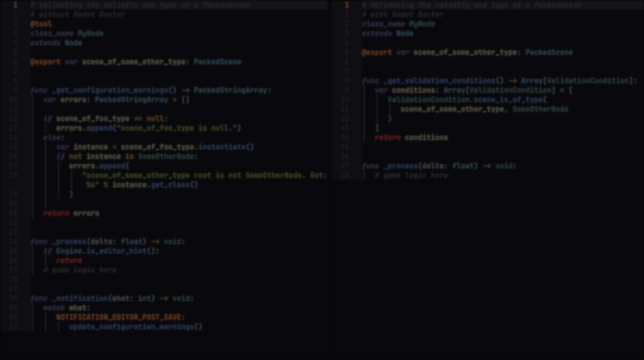
Task: Click the "return conditions" statement
Action: click(x=411, y=138)
